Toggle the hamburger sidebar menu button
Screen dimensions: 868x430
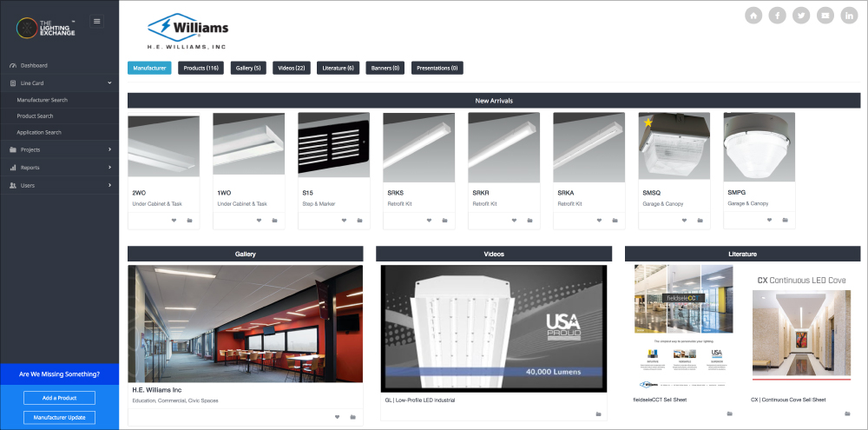pos(97,22)
